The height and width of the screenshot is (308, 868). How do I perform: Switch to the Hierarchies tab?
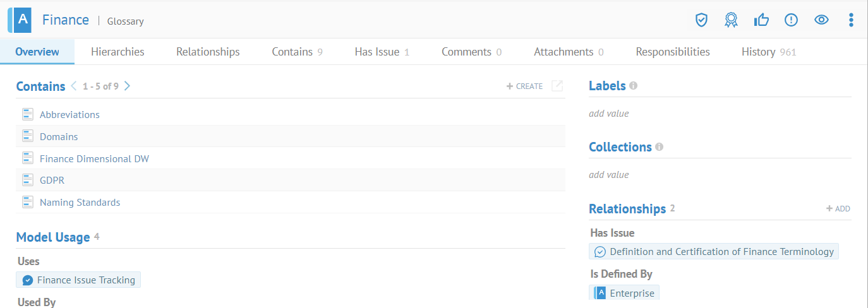coord(118,52)
